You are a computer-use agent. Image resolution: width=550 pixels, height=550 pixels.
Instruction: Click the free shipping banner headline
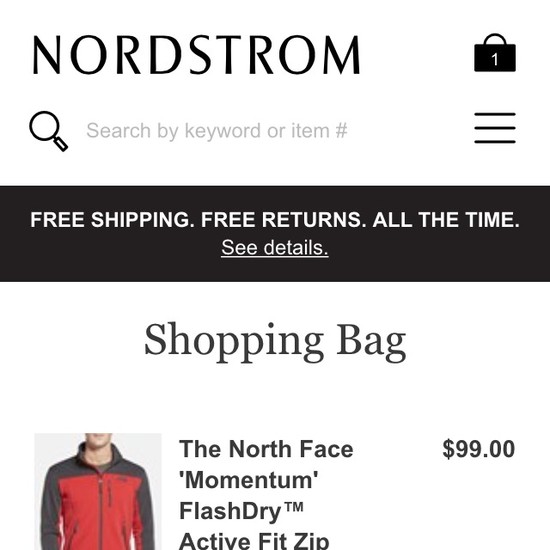pos(275,220)
